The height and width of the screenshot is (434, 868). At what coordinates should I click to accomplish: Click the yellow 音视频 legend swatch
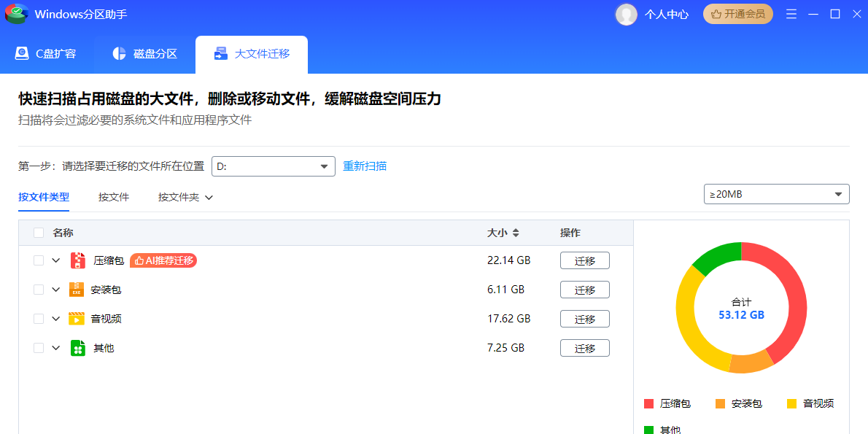[792, 403]
